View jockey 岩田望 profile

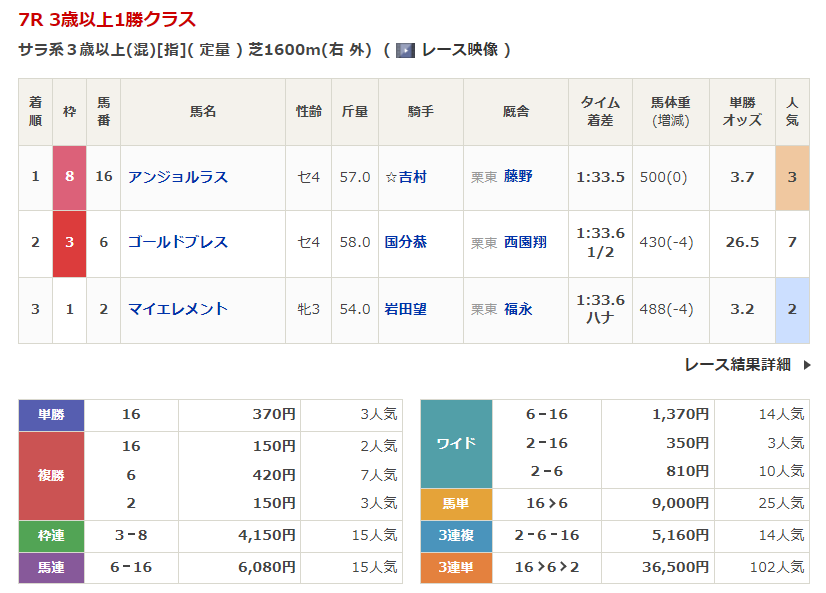click(x=406, y=309)
